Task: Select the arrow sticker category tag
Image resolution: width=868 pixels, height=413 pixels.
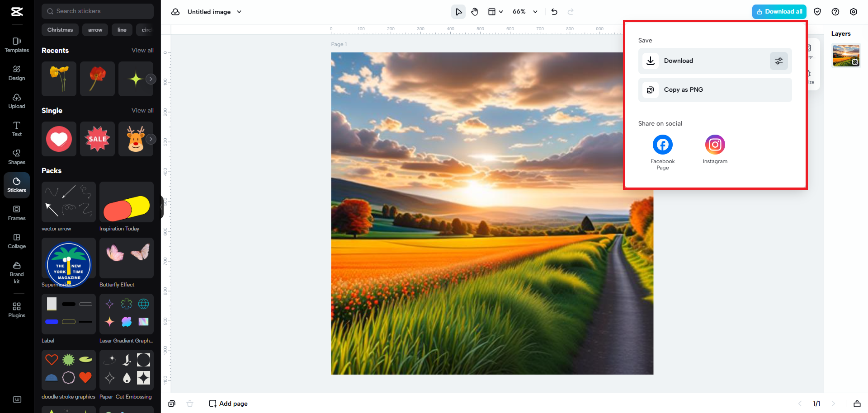Action: coord(95,29)
